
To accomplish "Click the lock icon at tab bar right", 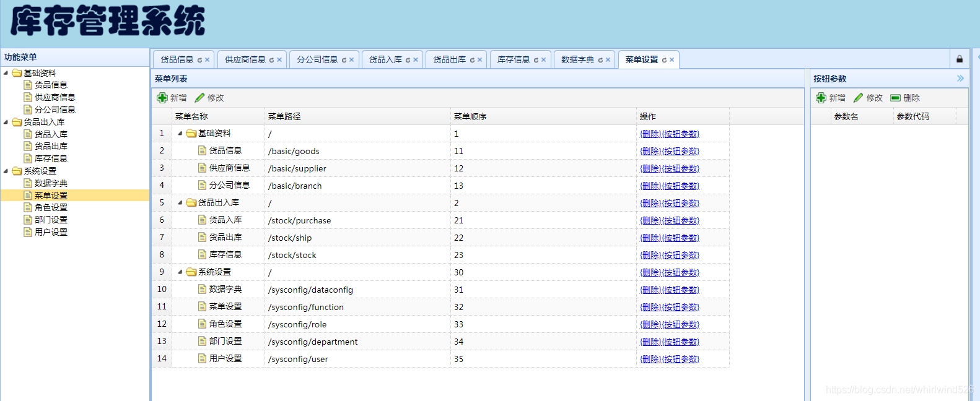I will tap(960, 59).
